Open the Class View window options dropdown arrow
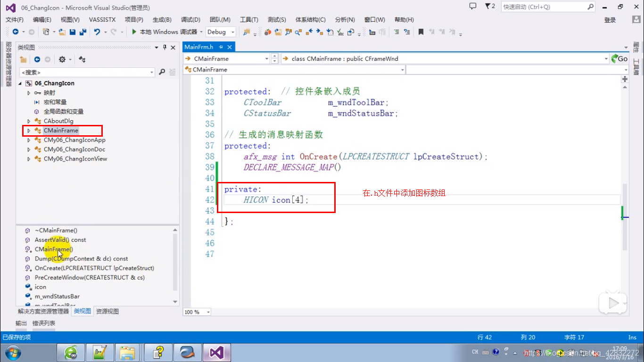The width and height of the screenshot is (644, 362). click(157, 48)
